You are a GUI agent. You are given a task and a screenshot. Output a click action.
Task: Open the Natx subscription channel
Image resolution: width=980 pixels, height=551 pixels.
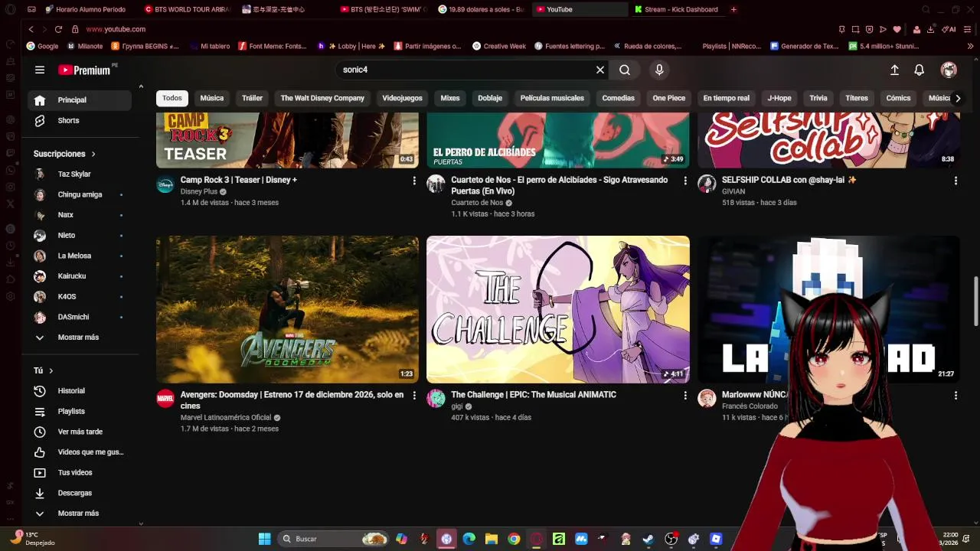pyautogui.click(x=80, y=215)
